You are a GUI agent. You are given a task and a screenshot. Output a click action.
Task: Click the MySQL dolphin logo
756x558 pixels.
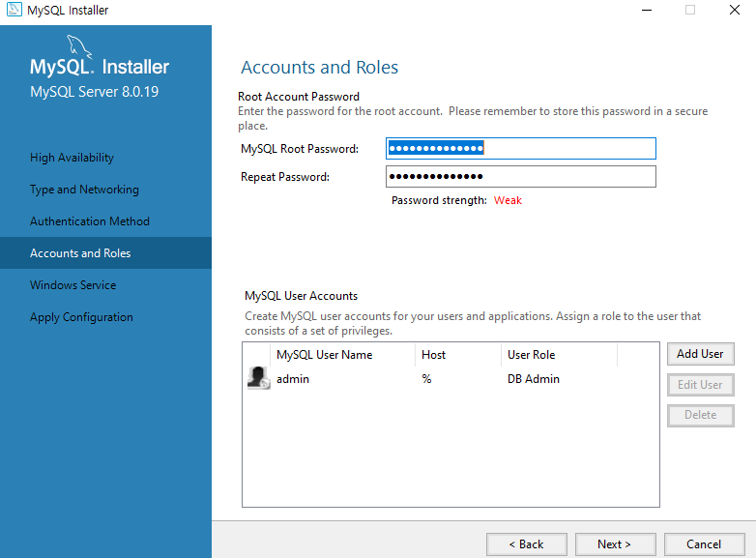click(79, 46)
